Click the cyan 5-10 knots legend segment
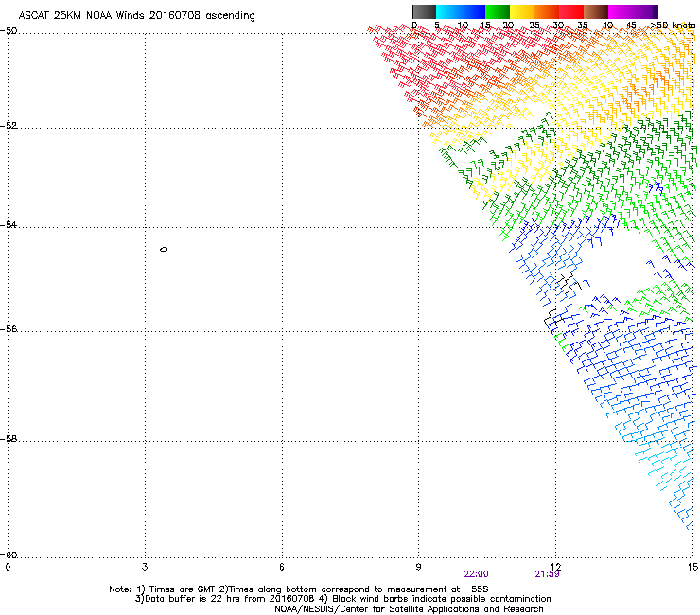The width and height of the screenshot is (700, 615). [x=448, y=11]
